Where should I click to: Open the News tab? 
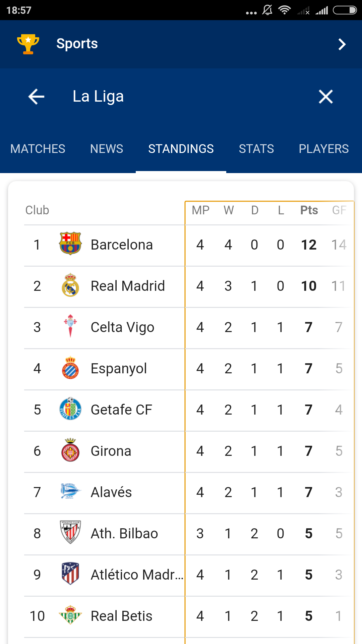(107, 149)
